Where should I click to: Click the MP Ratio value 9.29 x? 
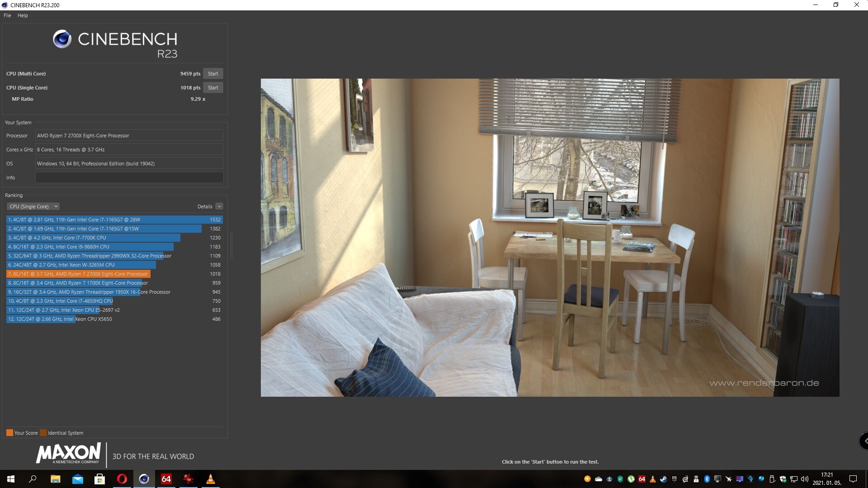pos(198,99)
